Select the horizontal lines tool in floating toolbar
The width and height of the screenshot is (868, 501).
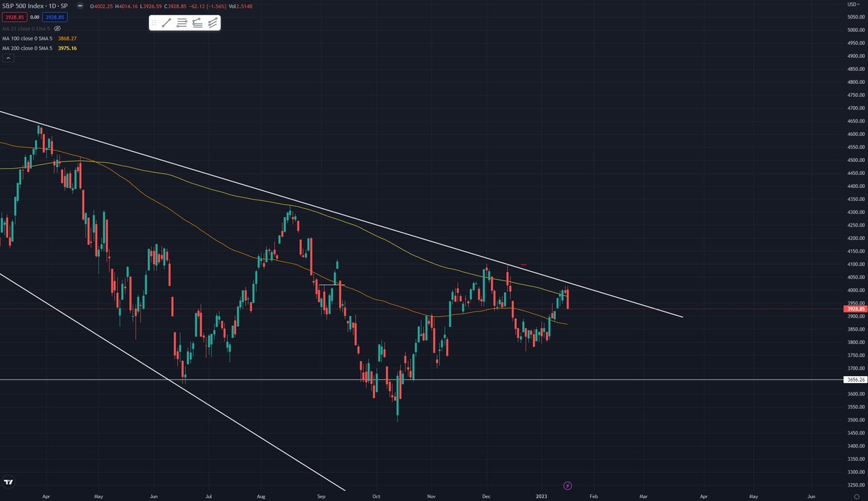click(182, 23)
